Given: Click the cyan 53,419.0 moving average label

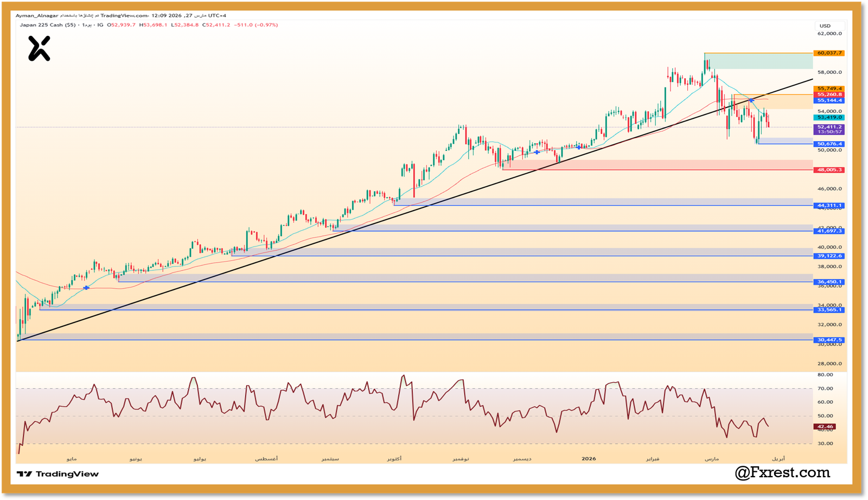Looking at the screenshot, I should [x=829, y=117].
